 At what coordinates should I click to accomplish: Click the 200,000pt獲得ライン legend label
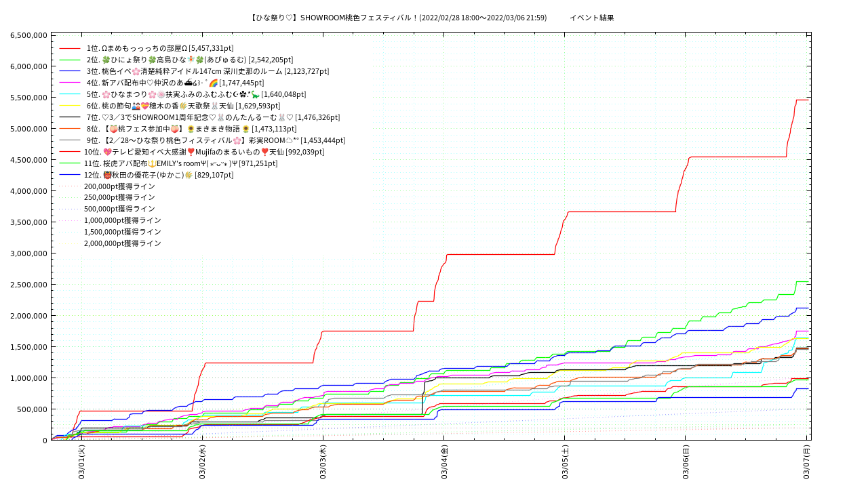coord(119,186)
